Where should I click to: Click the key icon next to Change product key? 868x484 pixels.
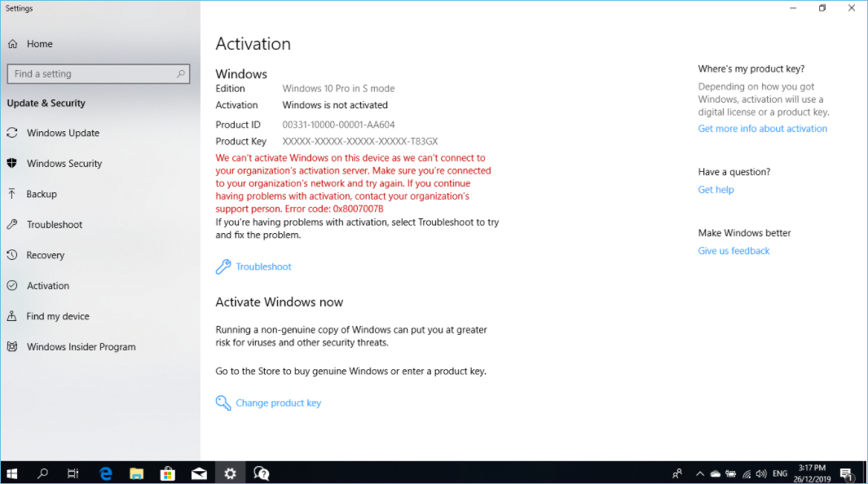223,403
